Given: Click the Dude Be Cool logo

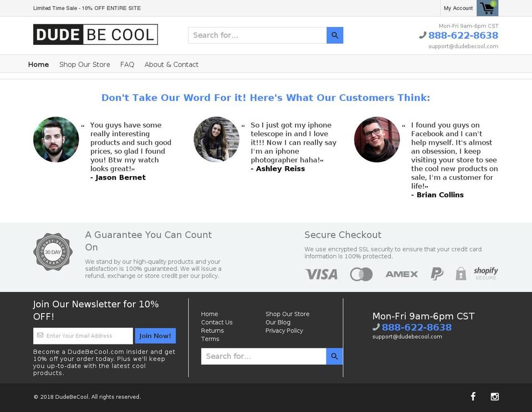Looking at the screenshot, I should [x=95, y=34].
